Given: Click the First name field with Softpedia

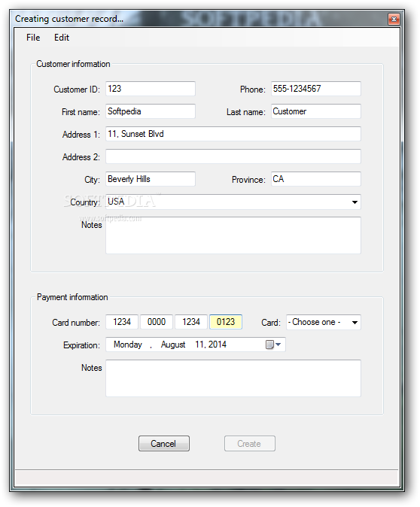Looking at the screenshot, I should (151, 111).
